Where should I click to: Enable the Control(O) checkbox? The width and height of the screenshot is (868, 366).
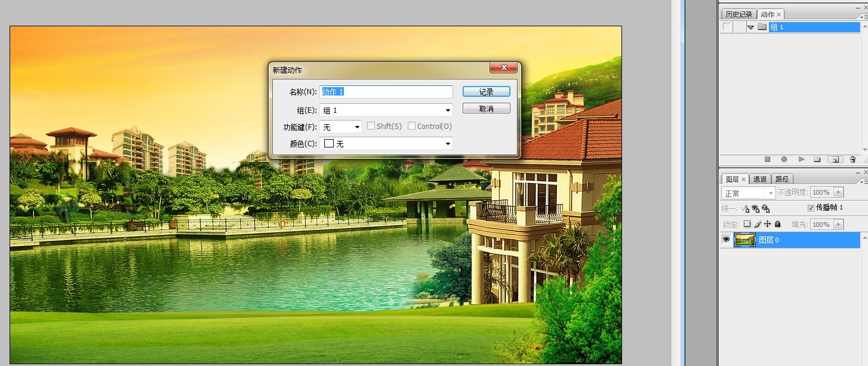click(411, 126)
